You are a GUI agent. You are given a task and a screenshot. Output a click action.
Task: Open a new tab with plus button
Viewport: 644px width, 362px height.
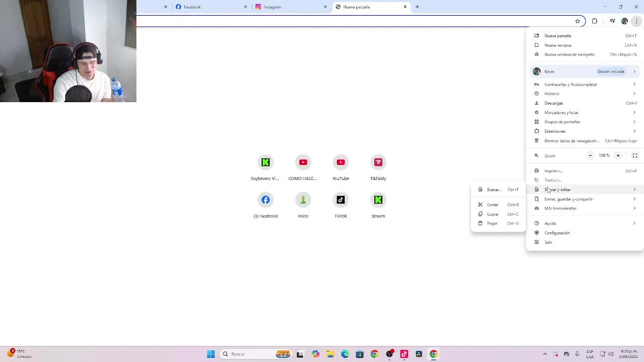(417, 7)
